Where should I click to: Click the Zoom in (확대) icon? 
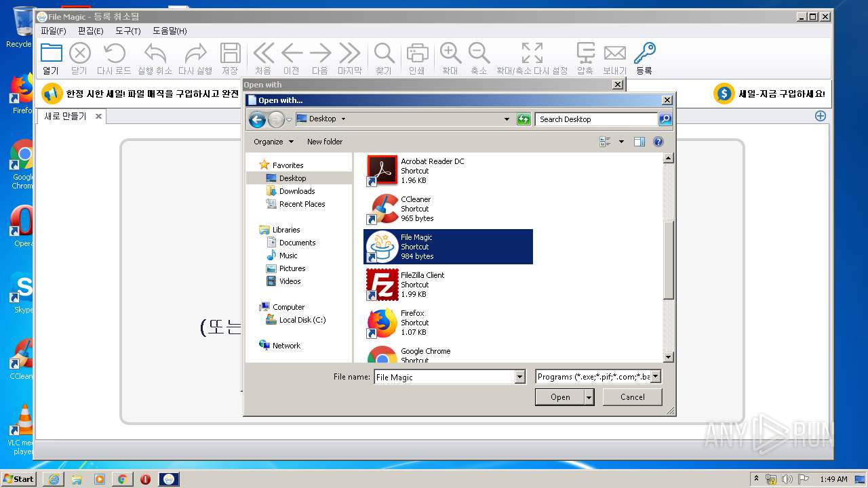click(x=450, y=53)
